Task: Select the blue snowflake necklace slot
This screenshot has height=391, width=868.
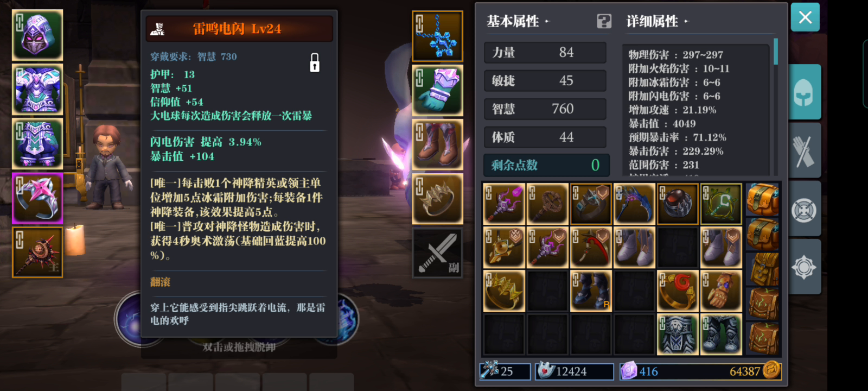Action: (437, 36)
